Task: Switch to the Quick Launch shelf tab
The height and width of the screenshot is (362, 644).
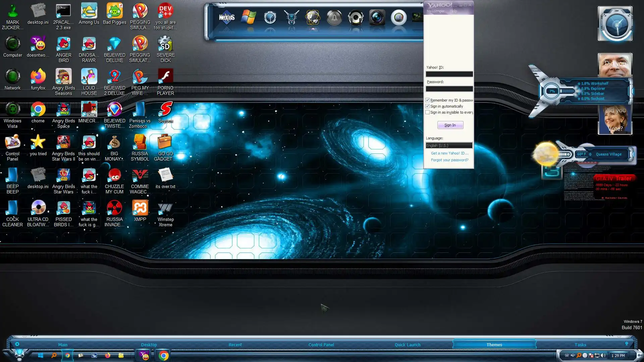Action: [407, 345]
